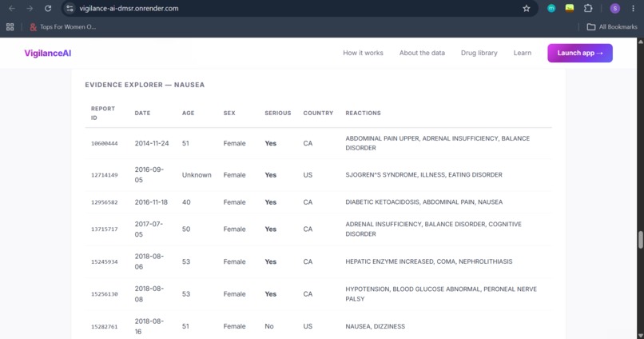
Task: Click the browser forward arrow
Action: click(x=30, y=8)
